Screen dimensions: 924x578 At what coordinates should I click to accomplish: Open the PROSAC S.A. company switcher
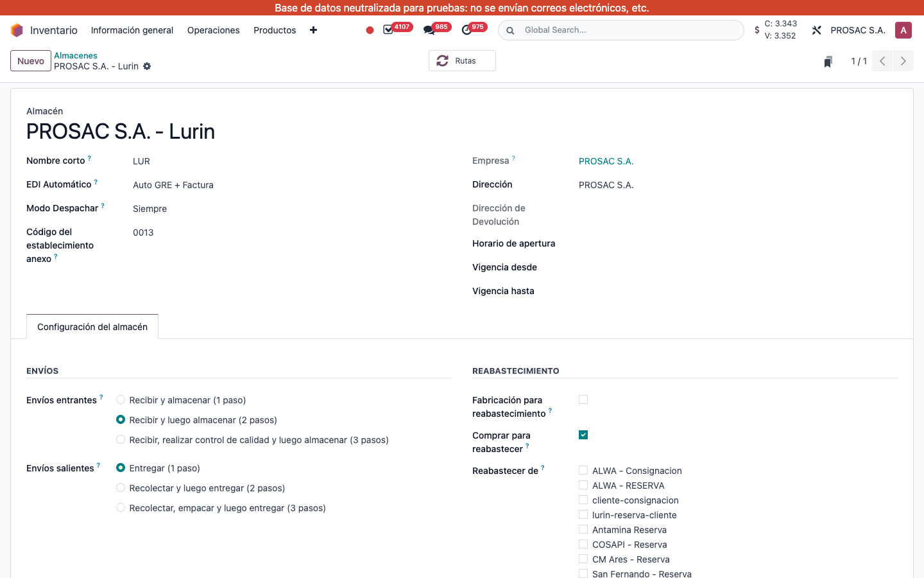tap(858, 30)
